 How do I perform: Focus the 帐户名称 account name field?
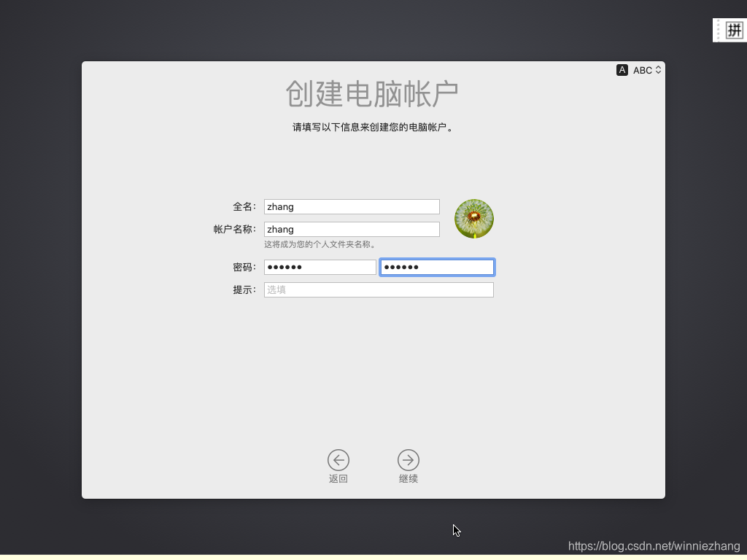tap(352, 229)
